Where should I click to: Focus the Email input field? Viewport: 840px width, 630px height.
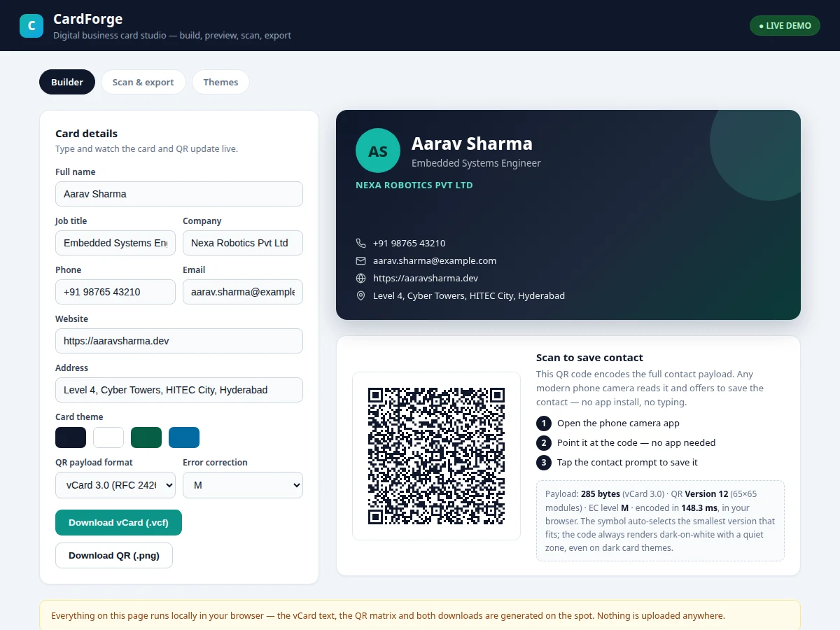coord(243,292)
